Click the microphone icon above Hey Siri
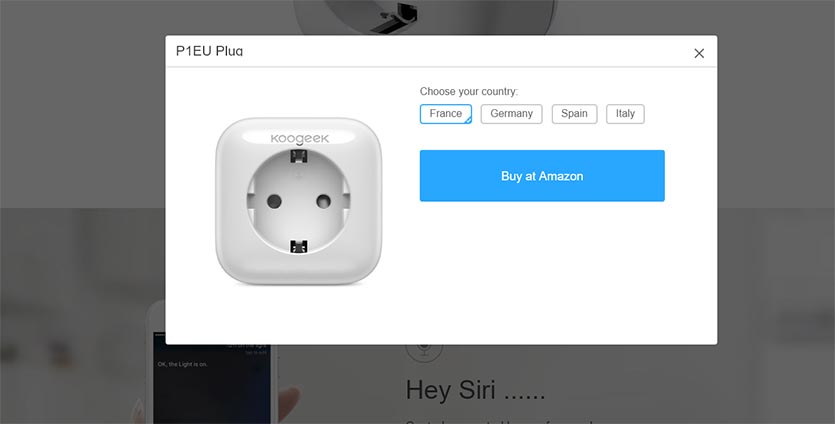Viewport: 835px width, 424px height. (424, 350)
